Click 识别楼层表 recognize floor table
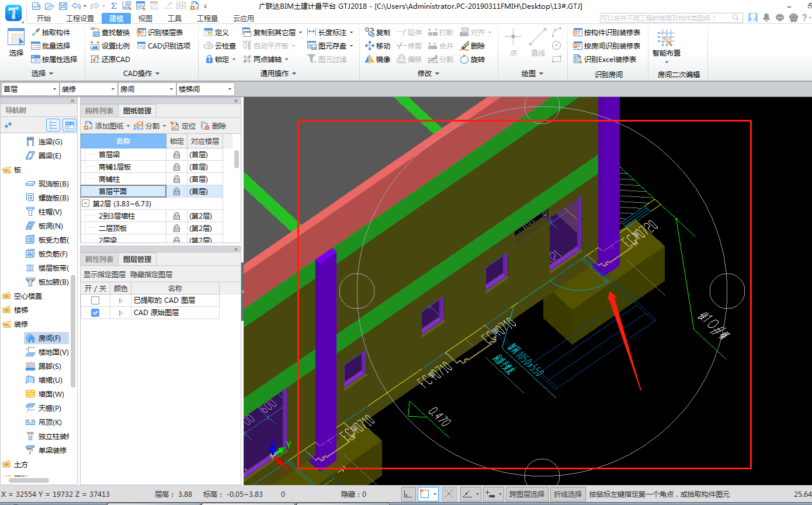The image size is (812, 505). tap(160, 32)
